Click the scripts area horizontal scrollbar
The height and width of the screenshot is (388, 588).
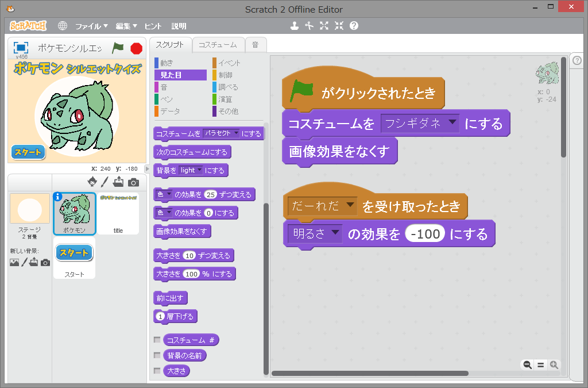[x=370, y=374]
